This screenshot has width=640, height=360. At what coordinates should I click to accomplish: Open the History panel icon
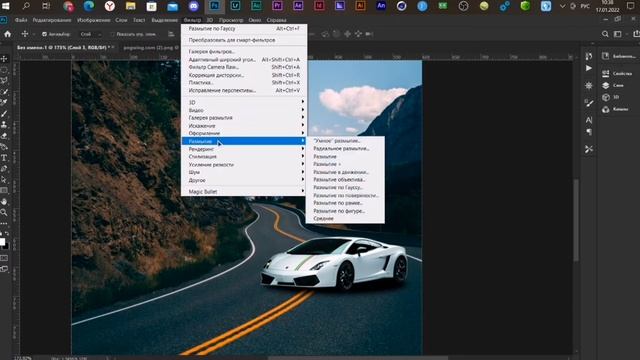pyautogui.click(x=589, y=56)
